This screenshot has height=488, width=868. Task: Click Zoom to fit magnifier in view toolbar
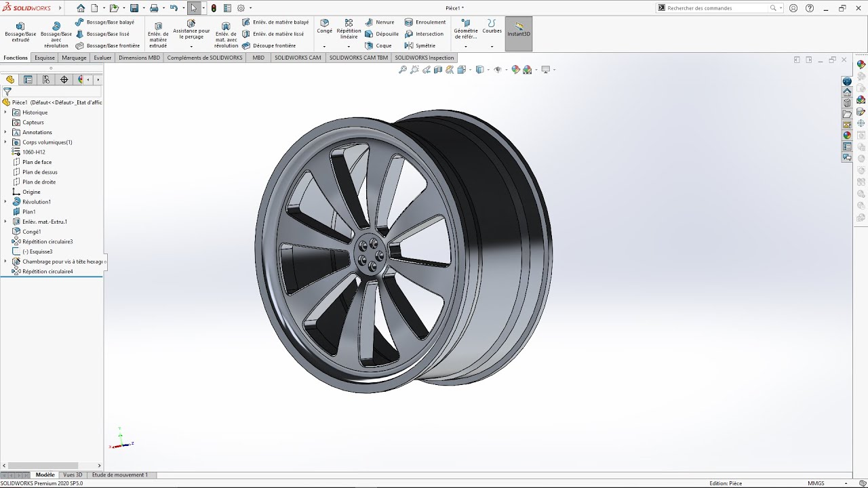pos(402,70)
